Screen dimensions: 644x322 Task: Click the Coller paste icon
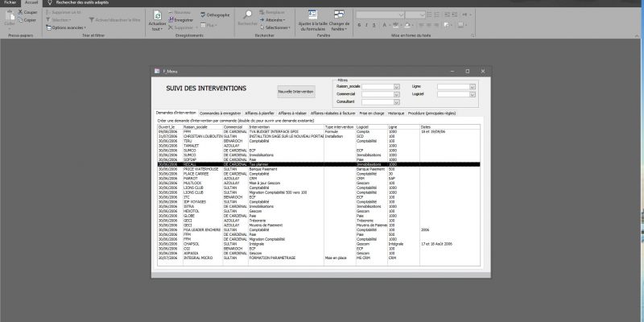10,15
